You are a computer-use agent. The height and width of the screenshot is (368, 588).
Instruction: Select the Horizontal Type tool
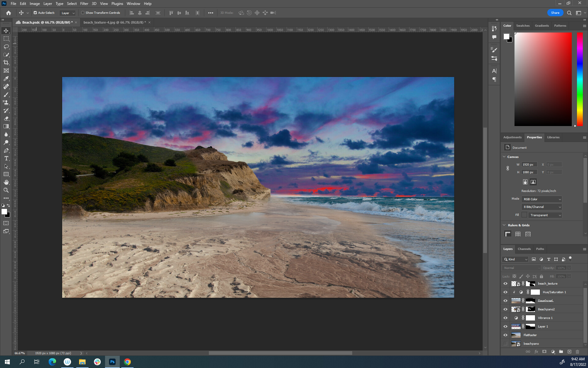pyautogui.click(x=6, y=159)
